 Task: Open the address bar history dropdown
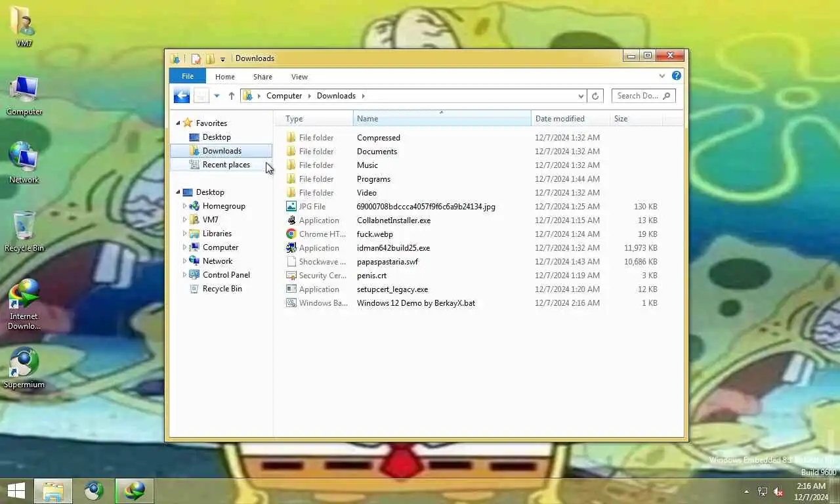581,96
